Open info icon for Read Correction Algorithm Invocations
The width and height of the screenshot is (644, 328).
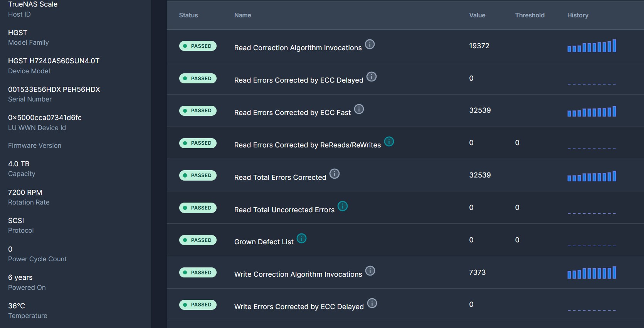(x=370, y=44)
